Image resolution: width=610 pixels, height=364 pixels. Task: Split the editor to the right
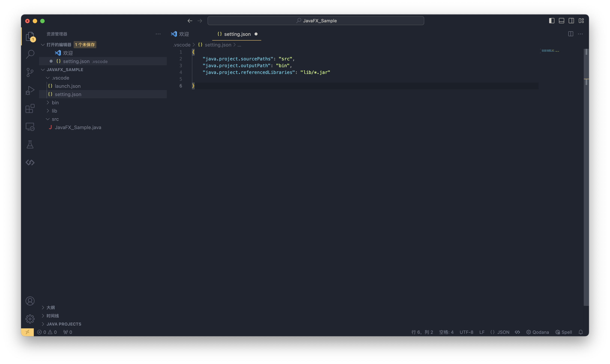571,34
